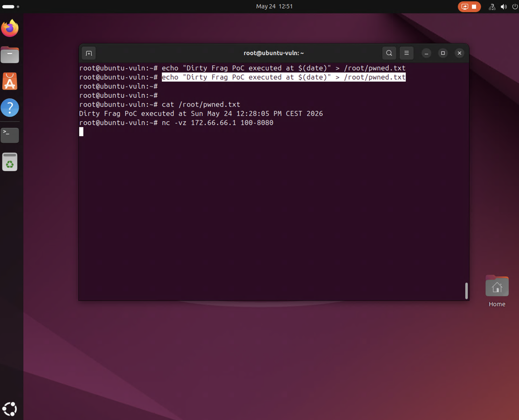Click the highlighted echo command line

point(283,77)
